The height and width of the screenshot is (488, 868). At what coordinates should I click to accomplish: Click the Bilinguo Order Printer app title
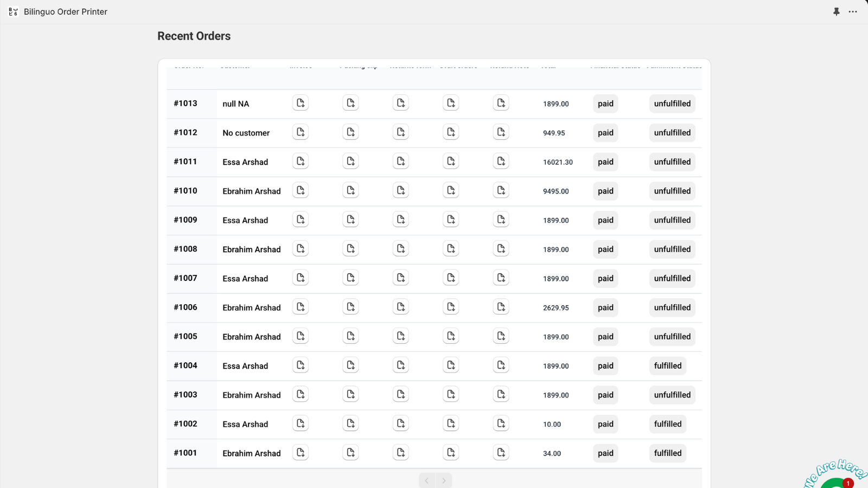click(x=65, y=11)
